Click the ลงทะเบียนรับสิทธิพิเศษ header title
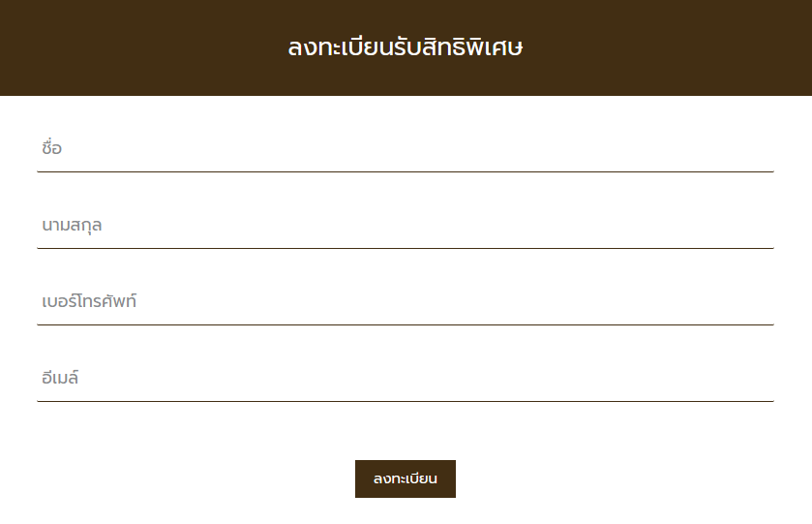The width and height of the screenshot is (812, 524). pos(406,47)
